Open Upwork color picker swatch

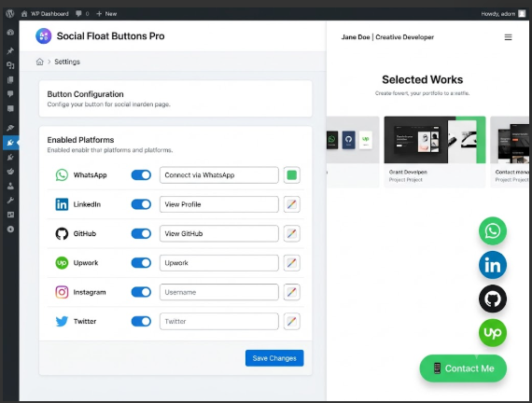coord(292,263)
